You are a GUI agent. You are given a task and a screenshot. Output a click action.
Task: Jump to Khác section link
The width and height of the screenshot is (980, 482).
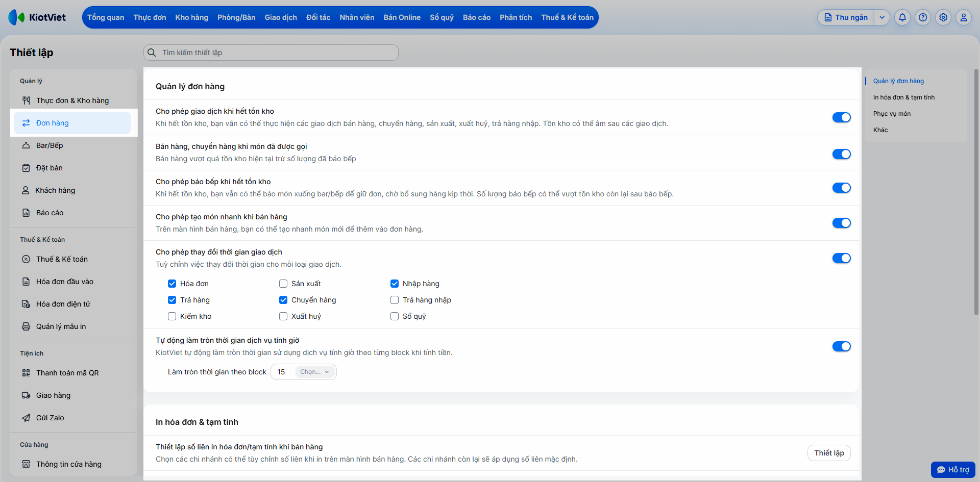point(880,130)
